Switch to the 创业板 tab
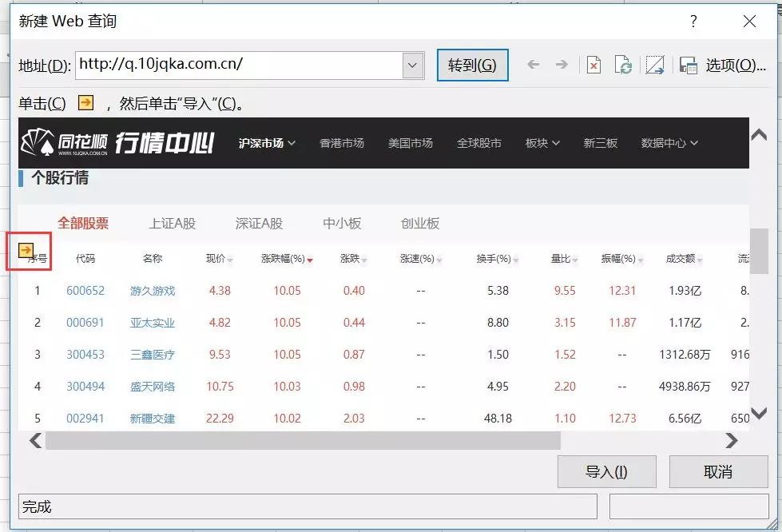Viewport: 782px width, 532px height. 419,224
